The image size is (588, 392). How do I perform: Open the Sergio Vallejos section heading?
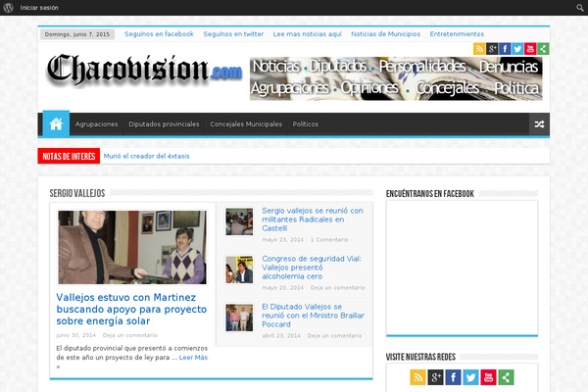77,193
